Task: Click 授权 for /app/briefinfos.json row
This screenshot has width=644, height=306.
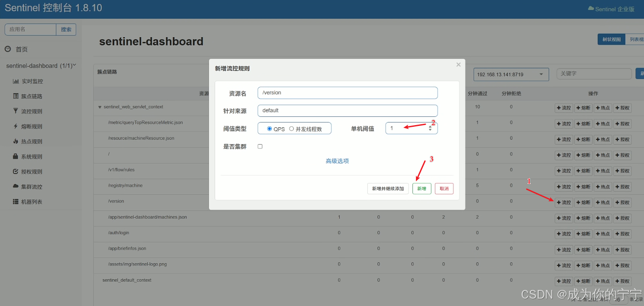Action: (x=622, y=250)
